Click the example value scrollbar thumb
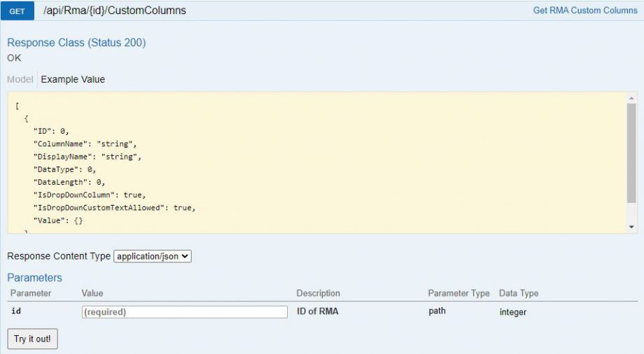Screen dimensions: 644x354 click(x=631, y=153)
